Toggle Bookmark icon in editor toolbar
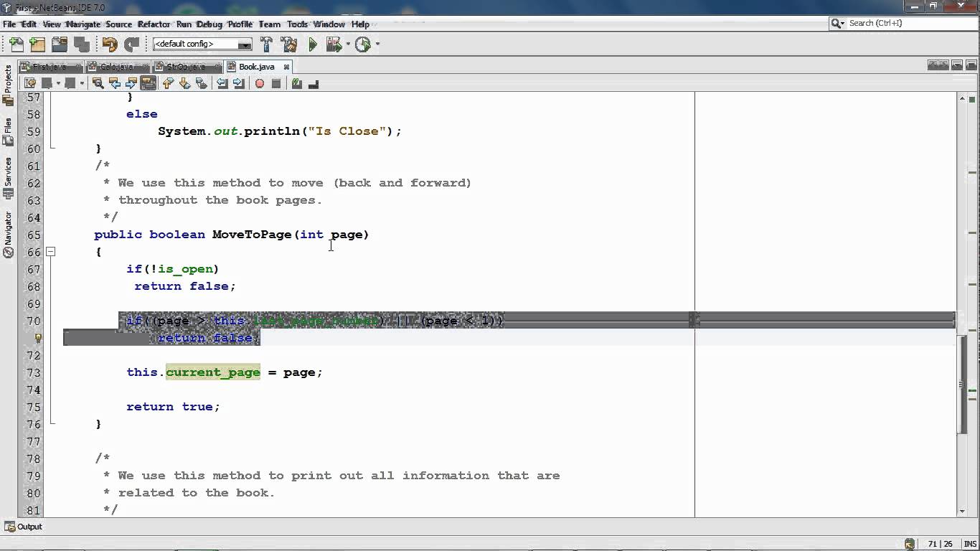This screenshot has width=980, height=551. (202, 83)
